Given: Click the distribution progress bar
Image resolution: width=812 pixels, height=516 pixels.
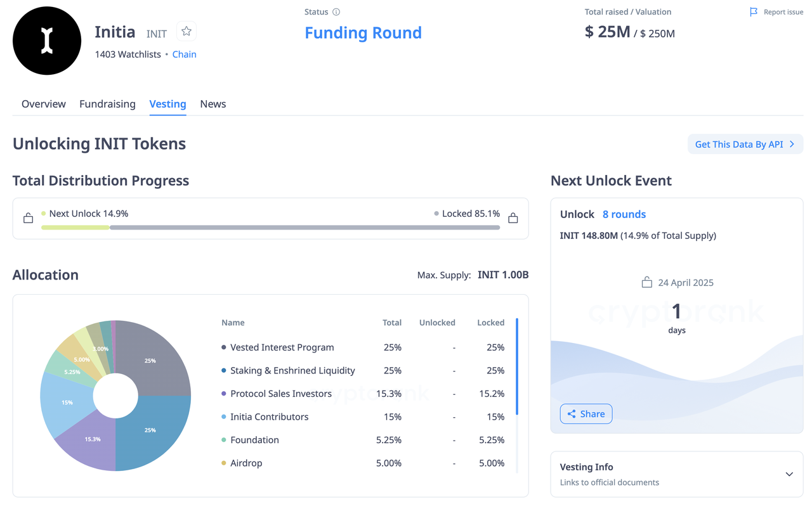Looking at the screenshot, I should pos(270,227).
